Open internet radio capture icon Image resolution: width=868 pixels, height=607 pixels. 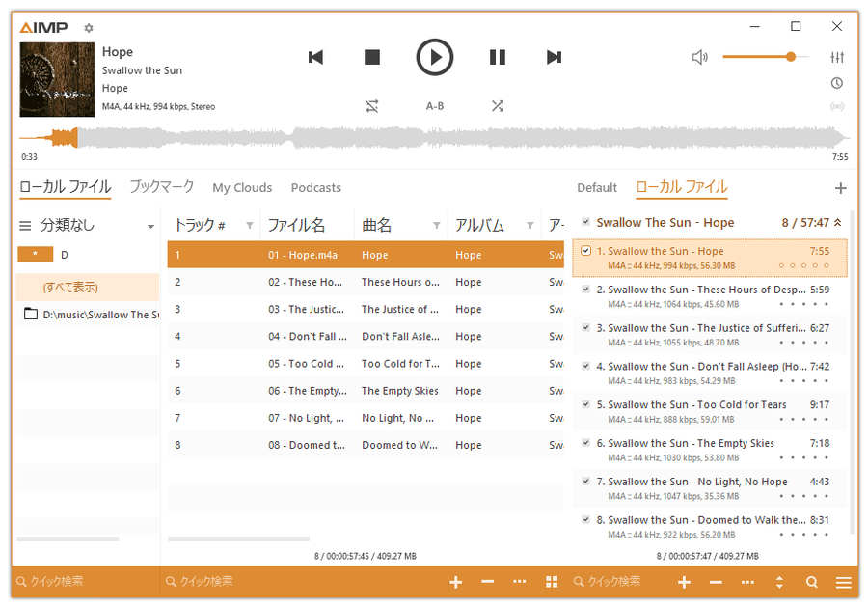[x=837, y=106]
